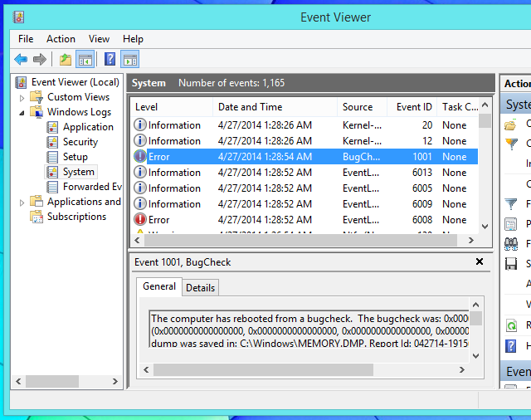Select Subscriptions in the tree
The image size is (531, 420).
point(76,217)
